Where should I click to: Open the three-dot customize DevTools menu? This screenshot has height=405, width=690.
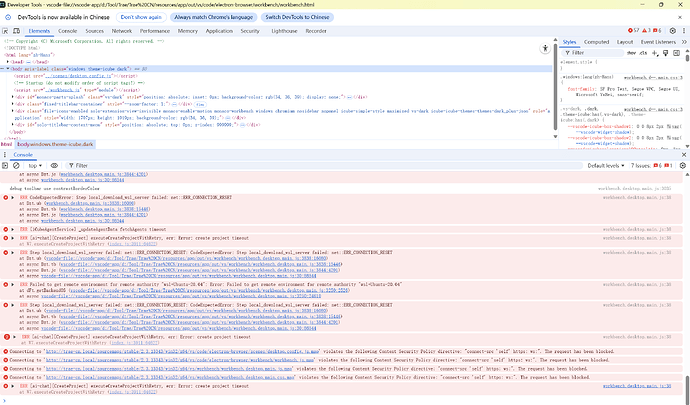(x=684, y=31)
